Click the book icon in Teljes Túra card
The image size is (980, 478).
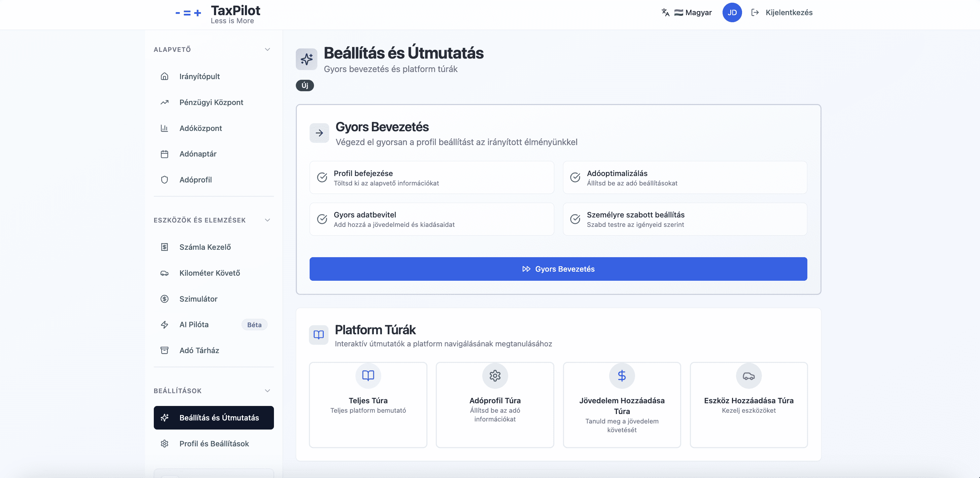coord(368,376)
